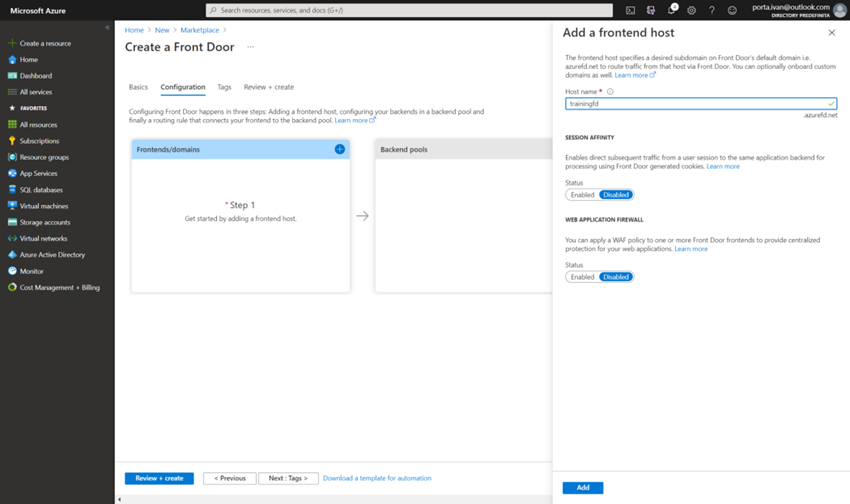
Task: Click the search resources box
Action: tap(409, 10)
